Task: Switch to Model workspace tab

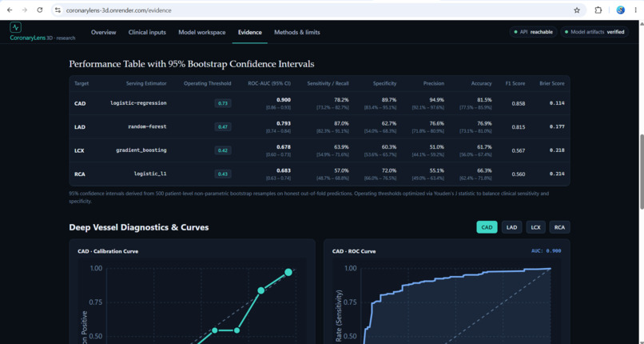Action: click(x=201, y=32)
